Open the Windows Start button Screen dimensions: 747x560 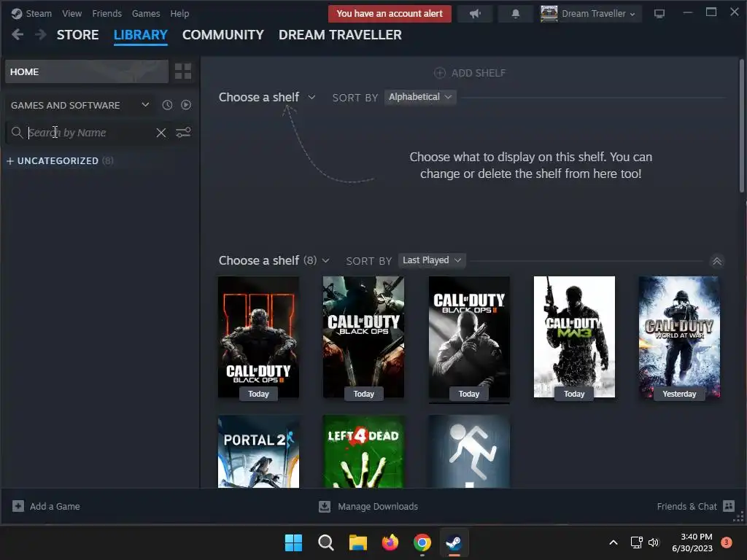[x=293, y=542]
